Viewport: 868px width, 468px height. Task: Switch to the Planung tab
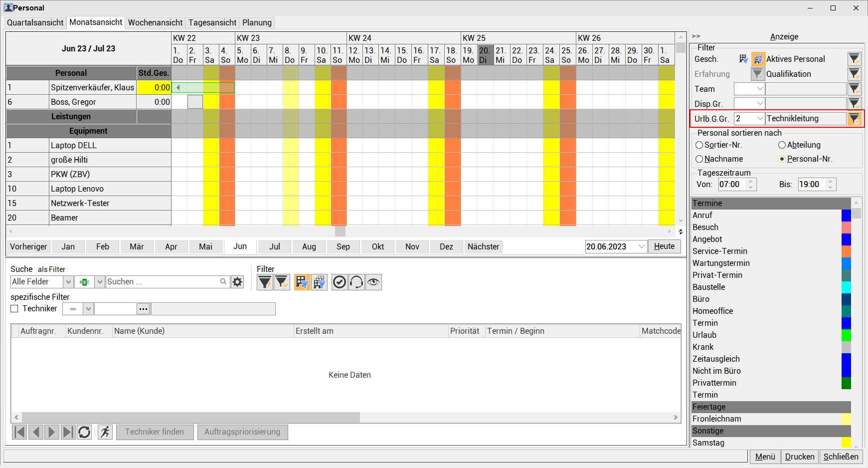coord(257,22)
